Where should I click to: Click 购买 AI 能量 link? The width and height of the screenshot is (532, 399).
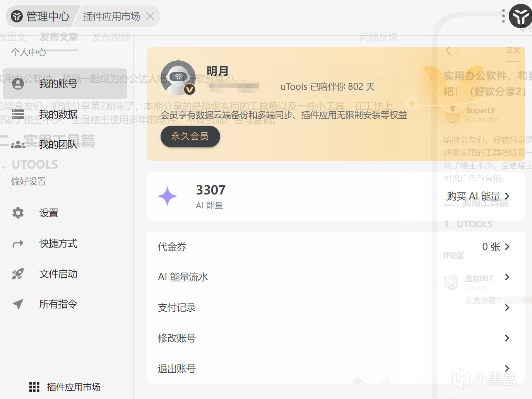pos(473,196)
